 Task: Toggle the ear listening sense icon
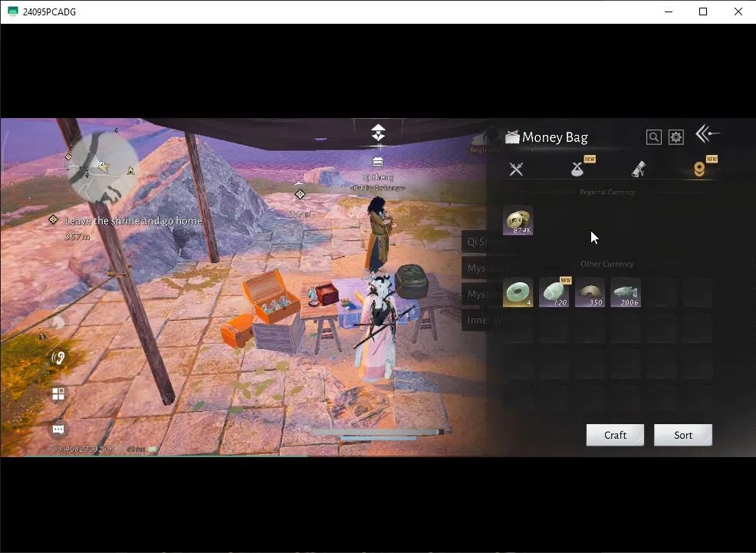tap(58, 357)
